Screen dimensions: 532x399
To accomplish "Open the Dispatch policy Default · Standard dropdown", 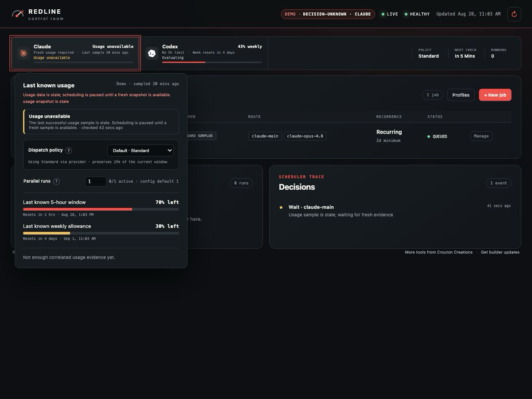I will 141,150.
